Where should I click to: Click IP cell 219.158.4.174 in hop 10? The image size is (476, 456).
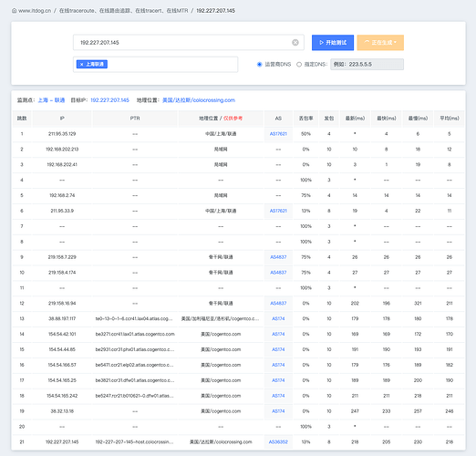(62, 273)
